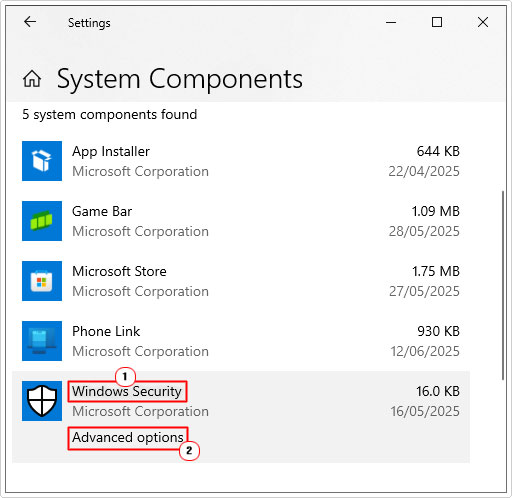Open Advanced options for Windows Security
512x498 pixels.
tap(128, 438)
